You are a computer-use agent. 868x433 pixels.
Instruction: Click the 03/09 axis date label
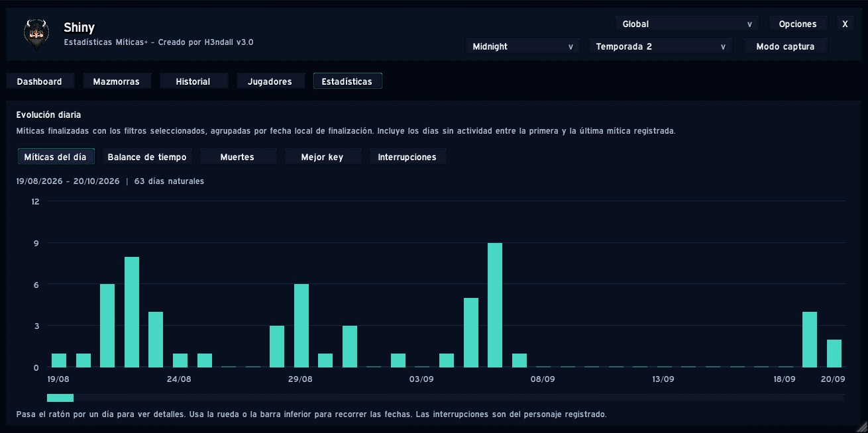421,379
